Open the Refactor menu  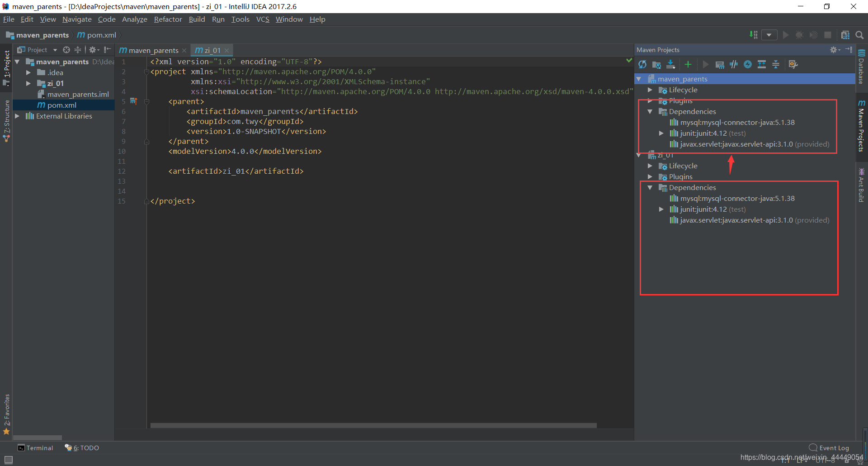click(x=168, y=19)
